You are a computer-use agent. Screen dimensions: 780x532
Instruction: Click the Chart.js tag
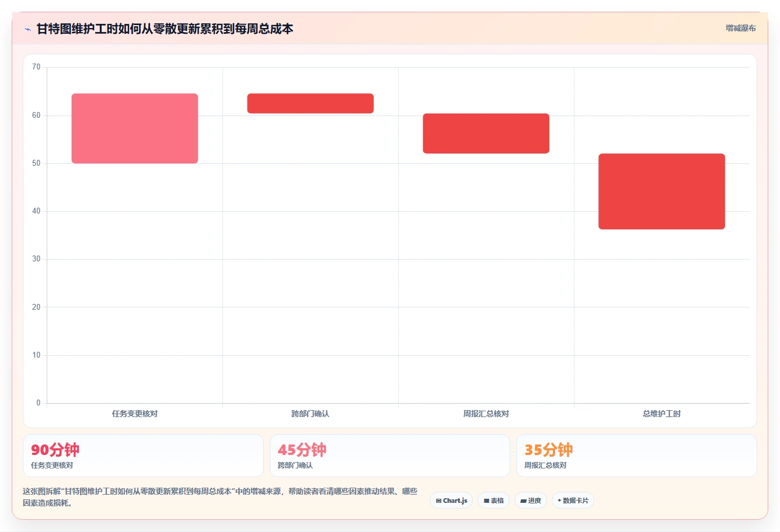click(x=451, y=501)
